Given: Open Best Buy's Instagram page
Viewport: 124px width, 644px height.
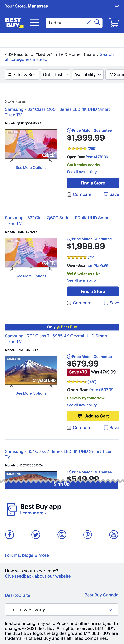Looking at the screenshot, I should (x=62, y=535).
